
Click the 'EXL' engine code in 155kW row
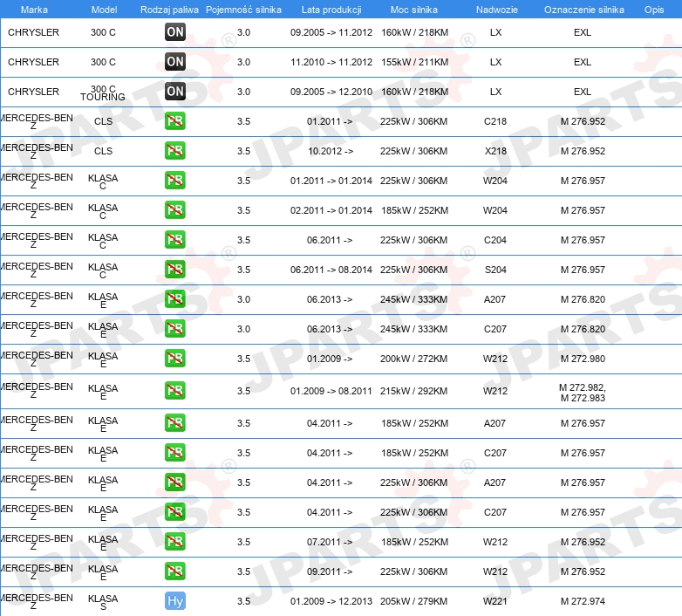(583, 62)
